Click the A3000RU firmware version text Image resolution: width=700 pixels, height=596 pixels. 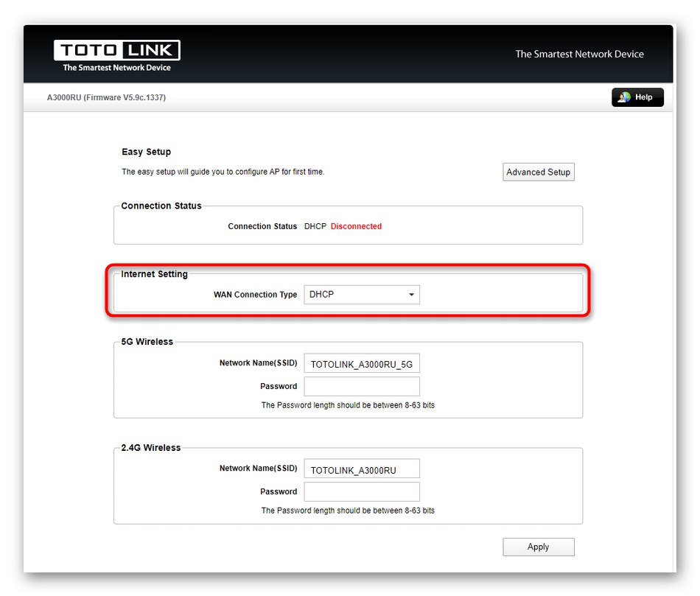(106, 97)
